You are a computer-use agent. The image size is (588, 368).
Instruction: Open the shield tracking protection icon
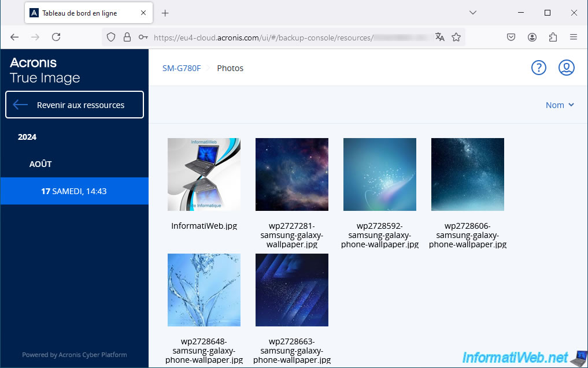coord(111,37)
